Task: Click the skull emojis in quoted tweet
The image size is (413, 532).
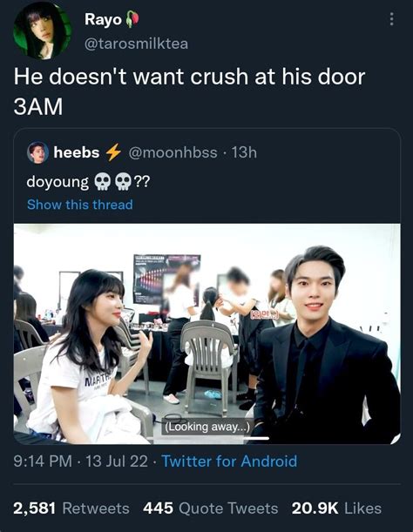Action: point(113,182)
